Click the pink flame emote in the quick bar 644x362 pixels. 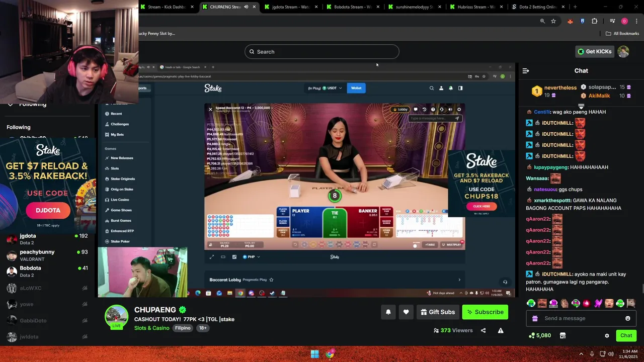587,303
